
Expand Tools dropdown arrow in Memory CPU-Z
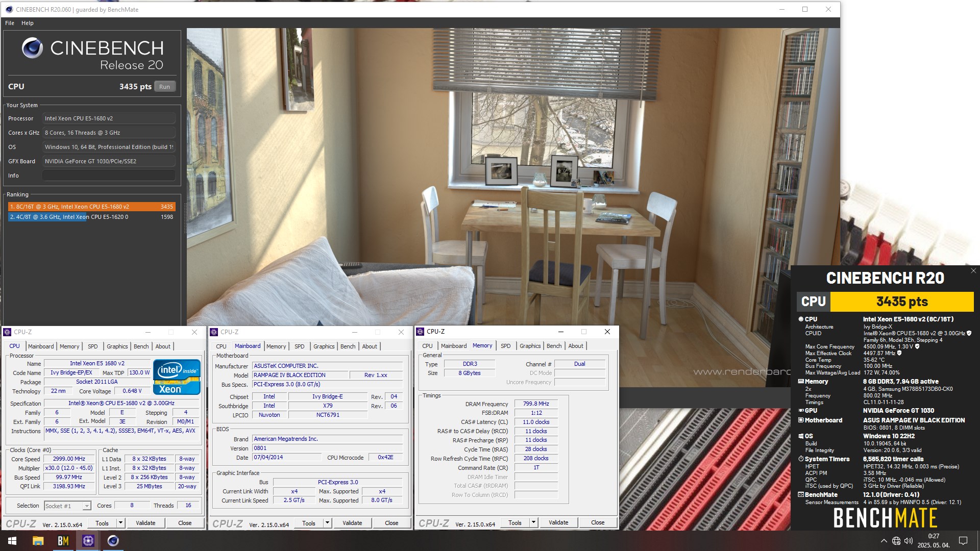pyautogui.click(x=533, y=522)
